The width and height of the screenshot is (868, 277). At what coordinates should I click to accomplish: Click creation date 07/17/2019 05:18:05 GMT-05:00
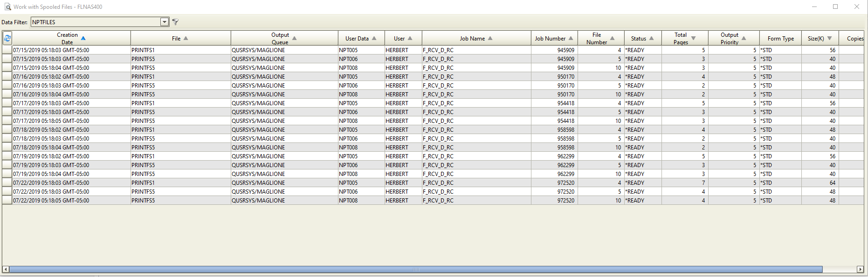pos(51,121)
